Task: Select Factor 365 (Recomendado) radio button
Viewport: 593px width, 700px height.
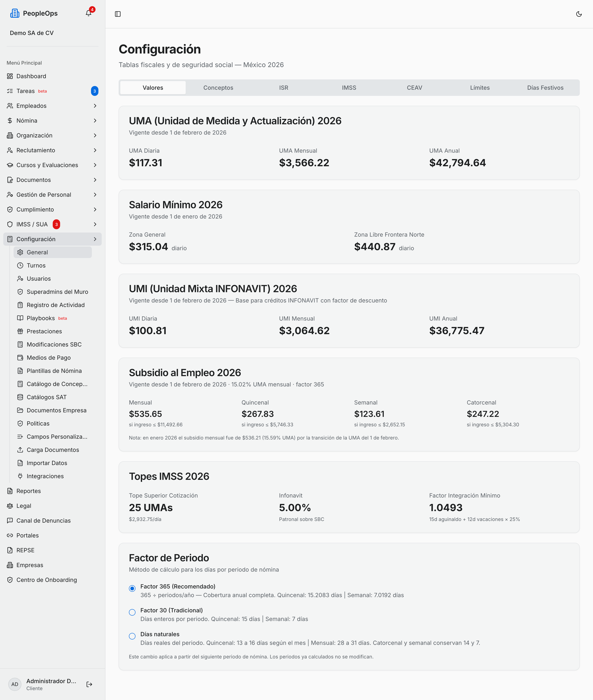Action: click(132, 588)
